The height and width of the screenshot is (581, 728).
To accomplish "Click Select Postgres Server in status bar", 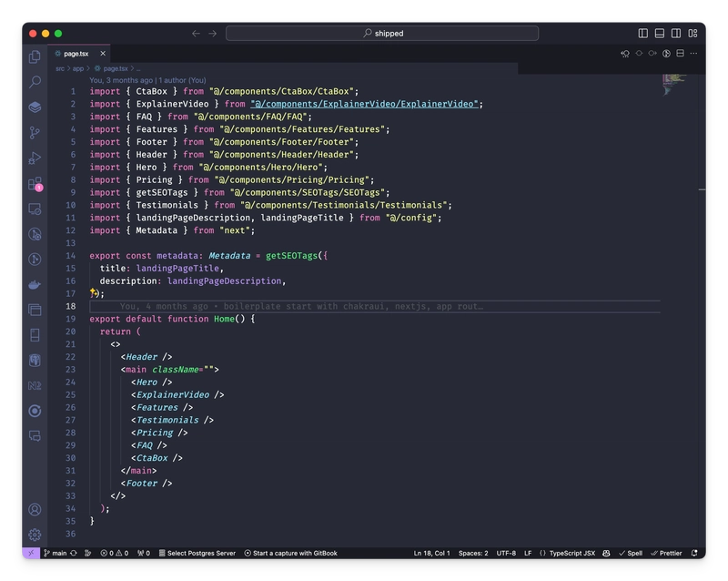I will coord(197,553).
